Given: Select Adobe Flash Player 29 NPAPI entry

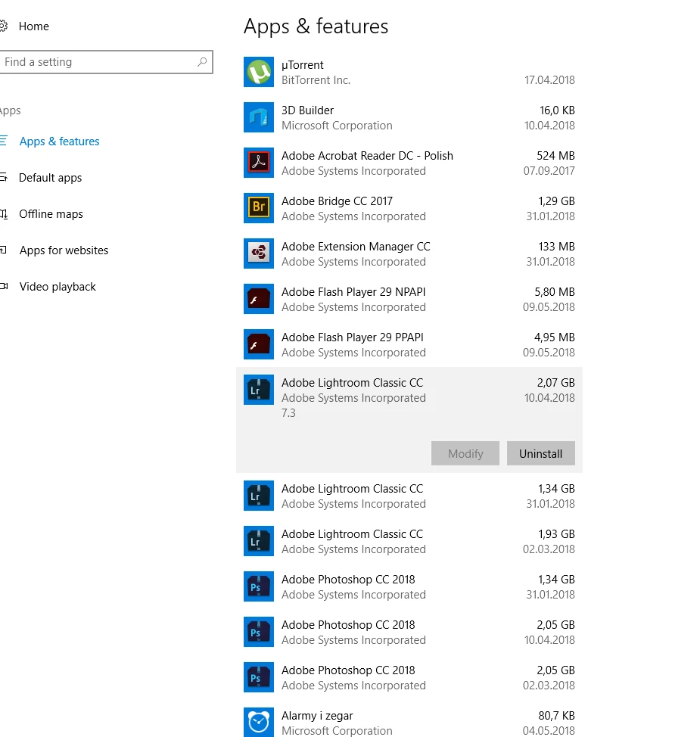Looking at the screenshot, I should (x=353, y=292).
